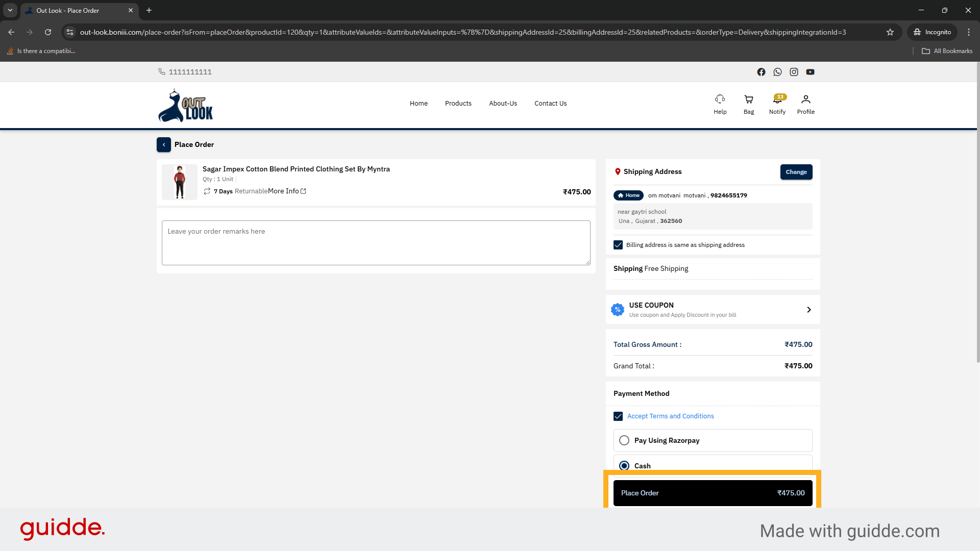The height and width of the screenshot is (551, 980).
Task: Go to About-Us menu item
Action: coord(503,104)
